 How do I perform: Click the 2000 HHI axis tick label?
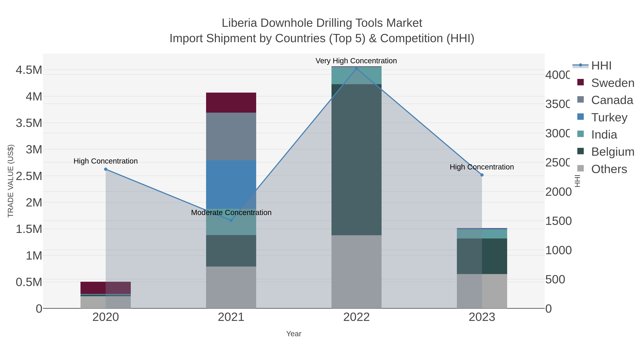click(558, 192)
